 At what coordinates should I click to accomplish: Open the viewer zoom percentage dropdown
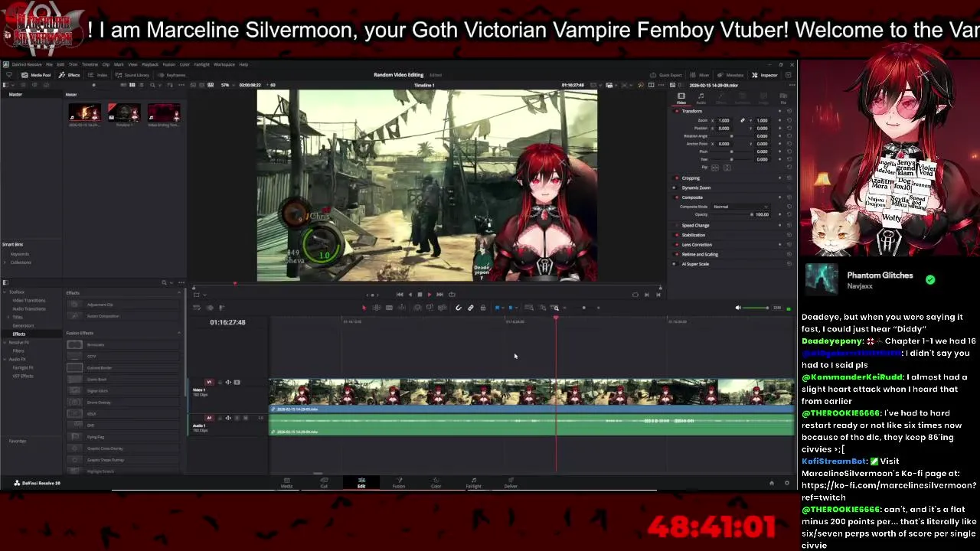click(x=227, y=85)
